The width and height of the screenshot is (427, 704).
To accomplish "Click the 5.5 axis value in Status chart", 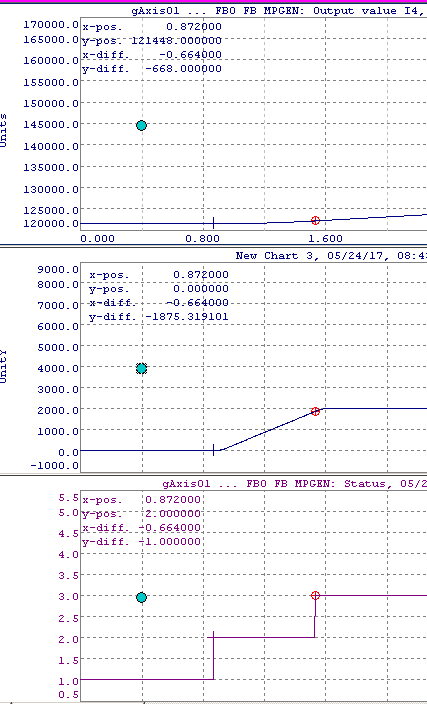I will tap(69, 497).
